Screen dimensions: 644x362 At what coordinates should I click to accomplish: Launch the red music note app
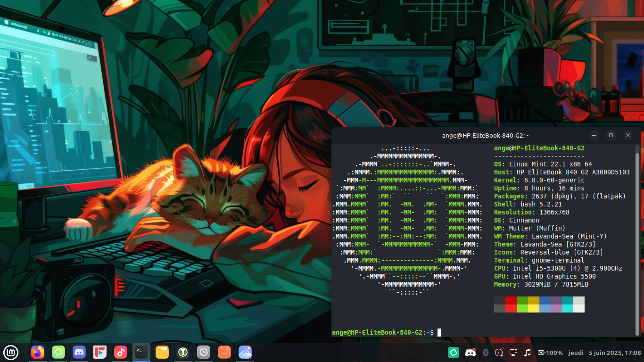click(x=121, y=352)
